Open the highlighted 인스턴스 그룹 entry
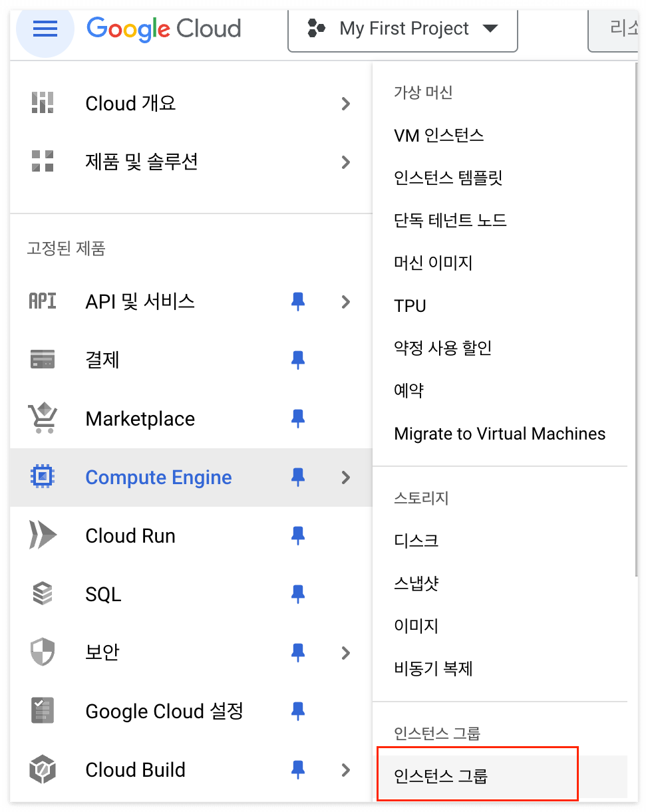This screenshot has height=812, width=648. click(500, 776)
